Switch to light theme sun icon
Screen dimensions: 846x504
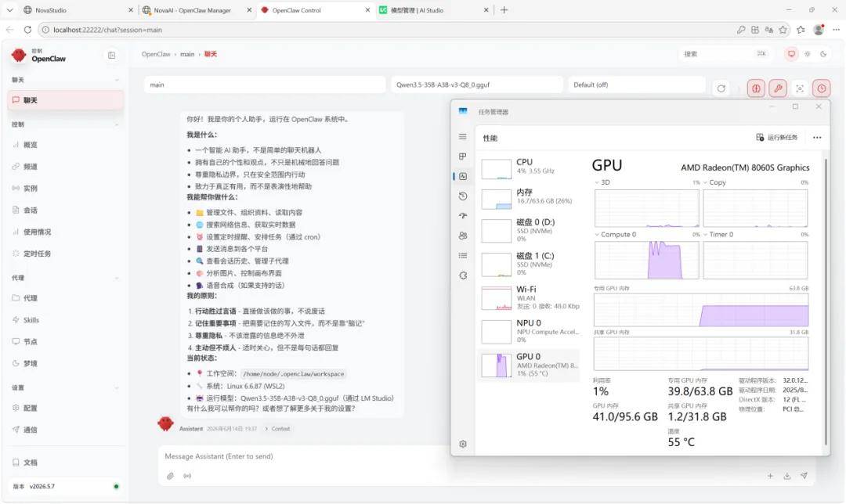807,54
